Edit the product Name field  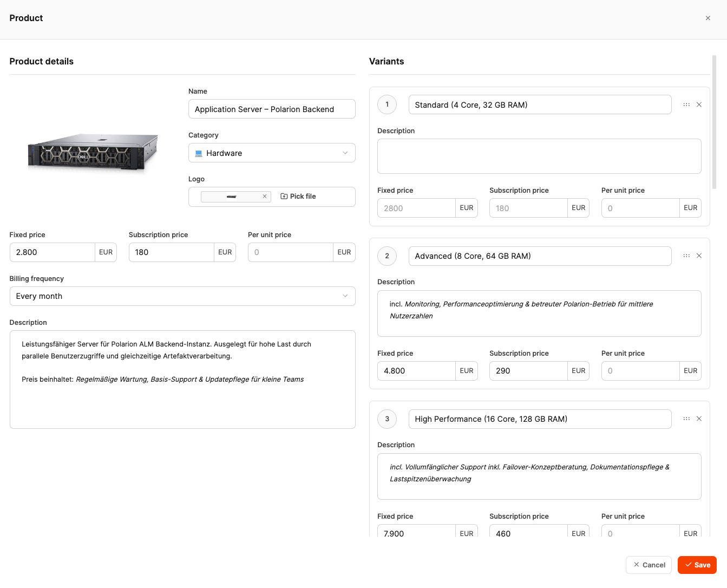(272, 109)
